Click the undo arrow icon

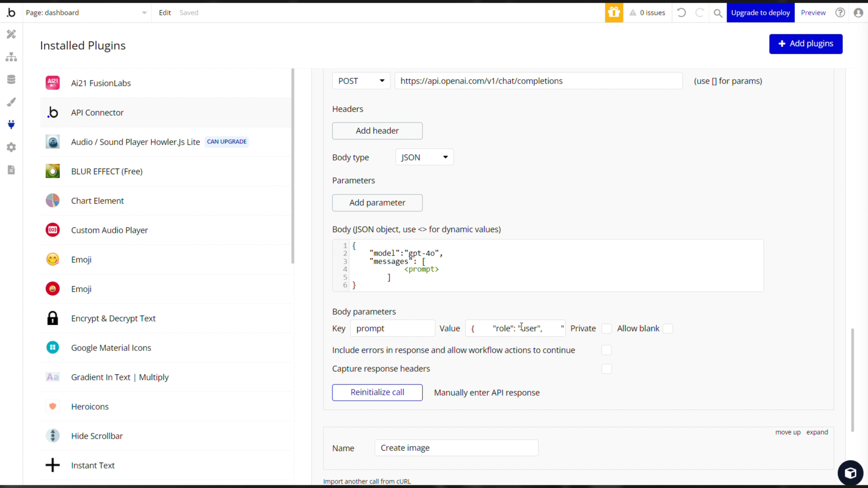[682, 13]
